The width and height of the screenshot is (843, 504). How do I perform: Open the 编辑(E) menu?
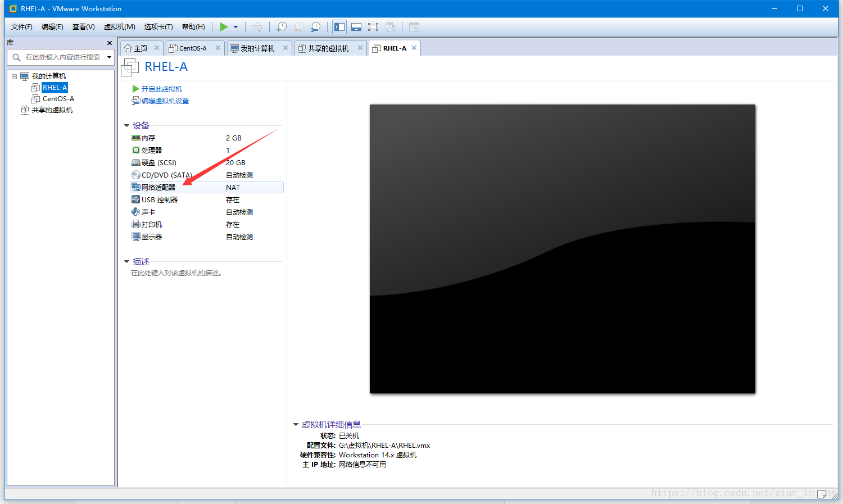tap(52, 27)
